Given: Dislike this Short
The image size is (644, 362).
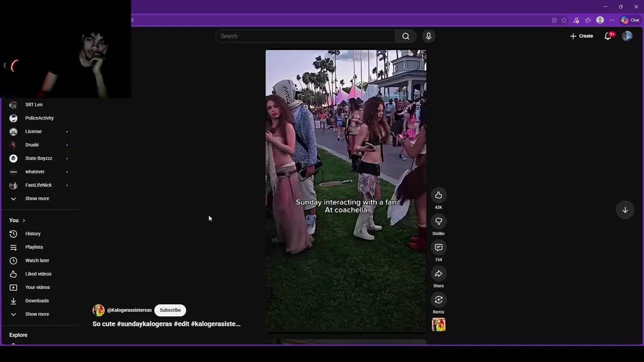Looking at the screenshot, I should click(x=439, y=221).
